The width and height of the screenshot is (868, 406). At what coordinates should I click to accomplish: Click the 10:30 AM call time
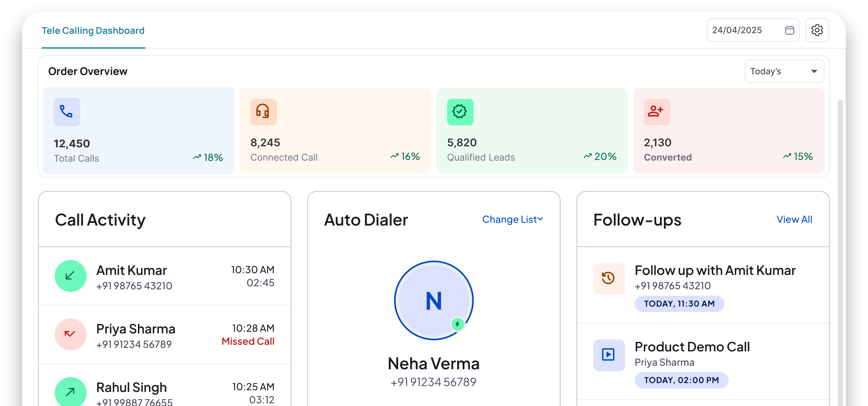(x=253, y=270)
